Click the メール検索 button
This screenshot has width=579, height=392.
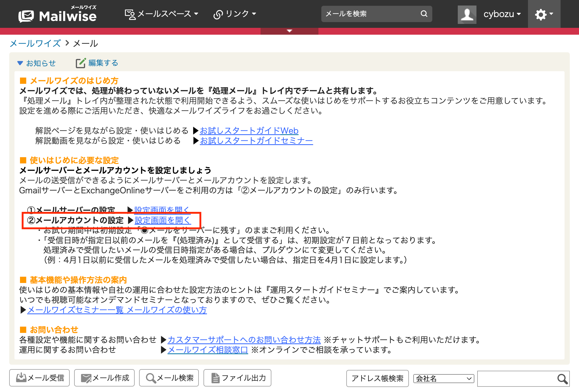pos(169,378)
